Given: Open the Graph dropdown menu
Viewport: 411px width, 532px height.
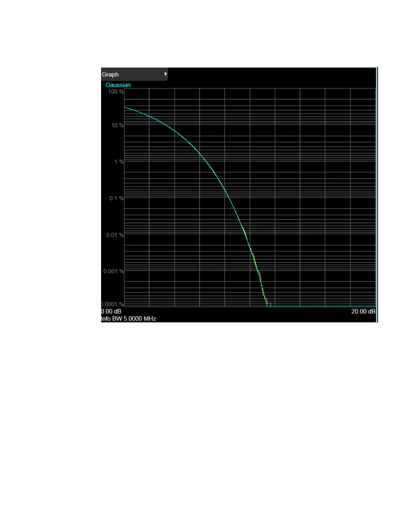Looking at the screenshot, I should click(134, 74).
